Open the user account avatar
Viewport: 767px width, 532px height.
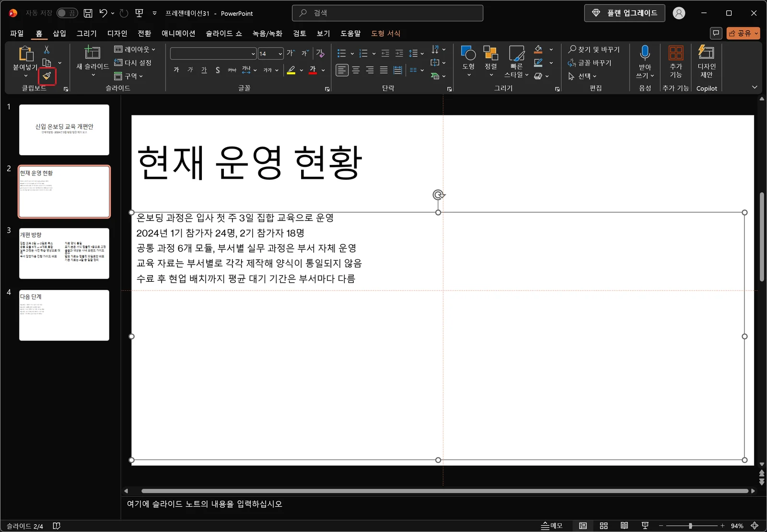[x=679, y=13]
